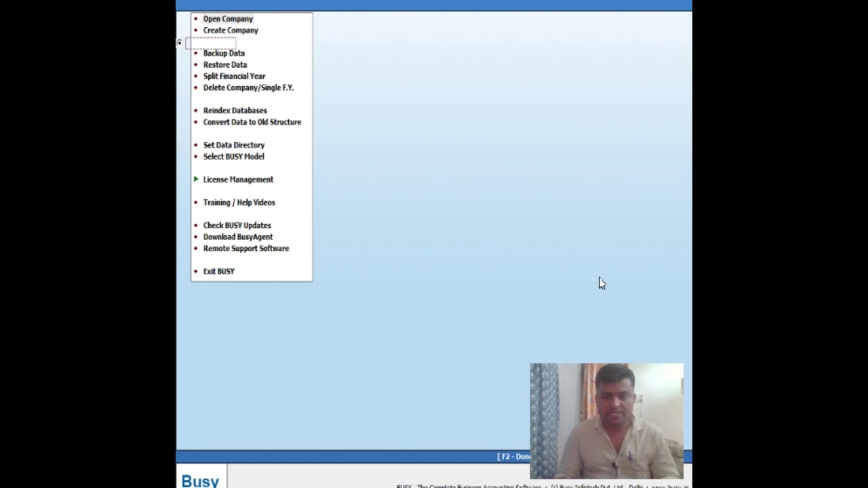
Task: Click the Busy logo at bottom left
Action: click(200, 481)
